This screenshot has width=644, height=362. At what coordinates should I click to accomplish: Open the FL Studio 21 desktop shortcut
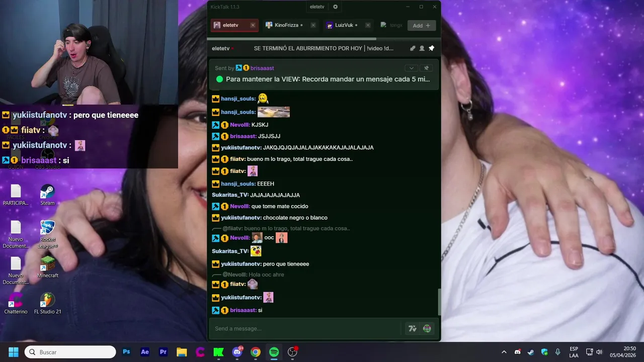pos(48,304)
